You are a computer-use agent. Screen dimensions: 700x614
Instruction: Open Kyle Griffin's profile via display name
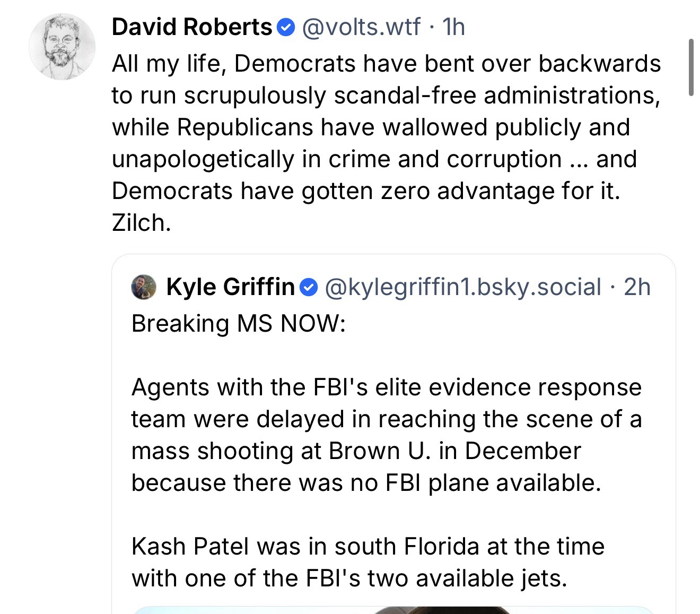point(230,287)
